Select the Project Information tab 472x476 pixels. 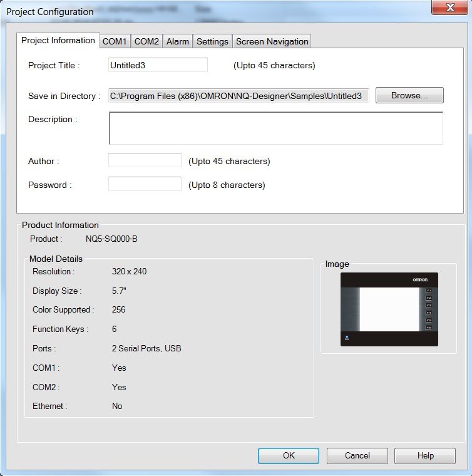[x=58, y=40]
